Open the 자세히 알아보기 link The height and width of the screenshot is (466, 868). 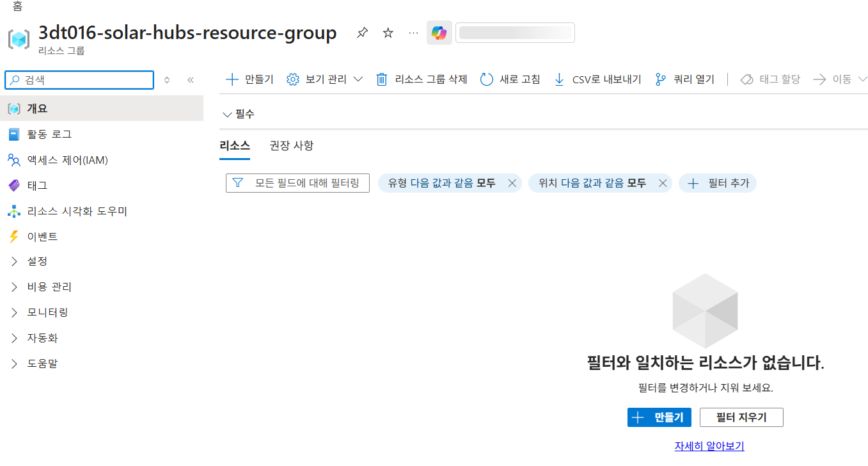click(709, 446)
